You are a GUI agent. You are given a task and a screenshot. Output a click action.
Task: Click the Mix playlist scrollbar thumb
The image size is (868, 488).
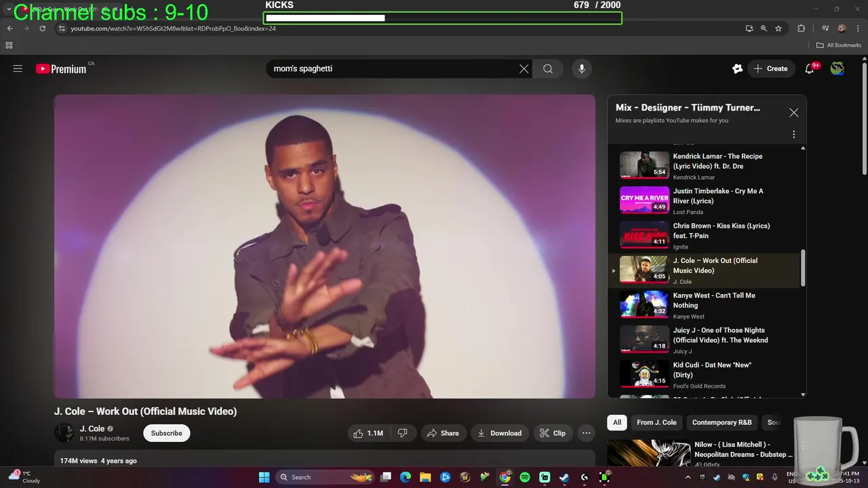pos(804,268)
